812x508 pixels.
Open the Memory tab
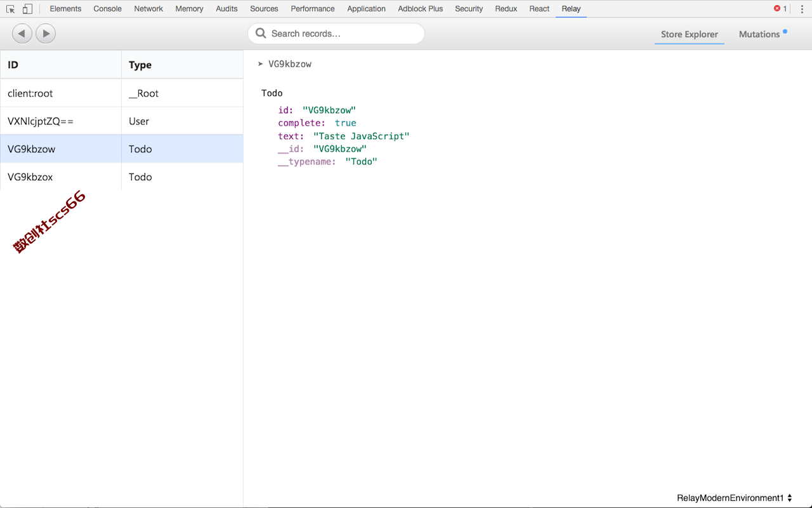pyautogui.click(x=189, y=9)
